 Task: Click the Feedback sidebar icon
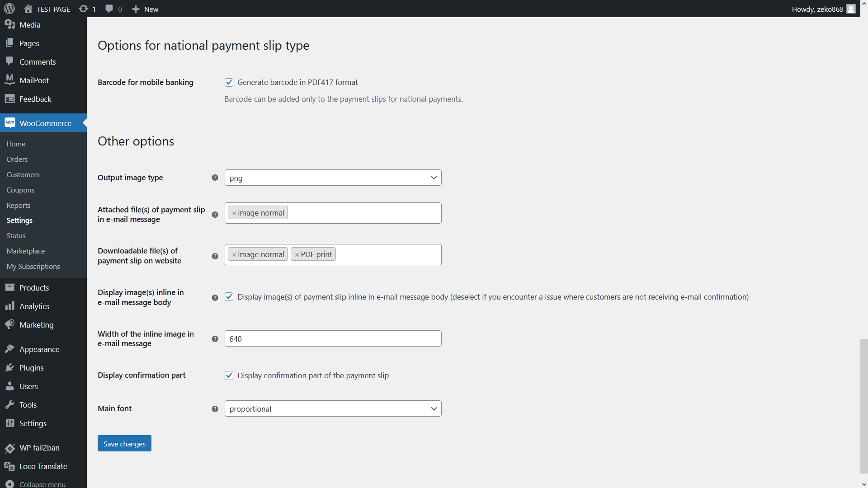9,99
